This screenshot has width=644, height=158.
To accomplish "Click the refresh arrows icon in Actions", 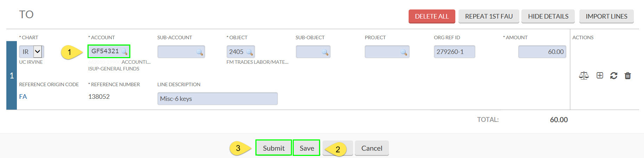I will click(614, 75).
